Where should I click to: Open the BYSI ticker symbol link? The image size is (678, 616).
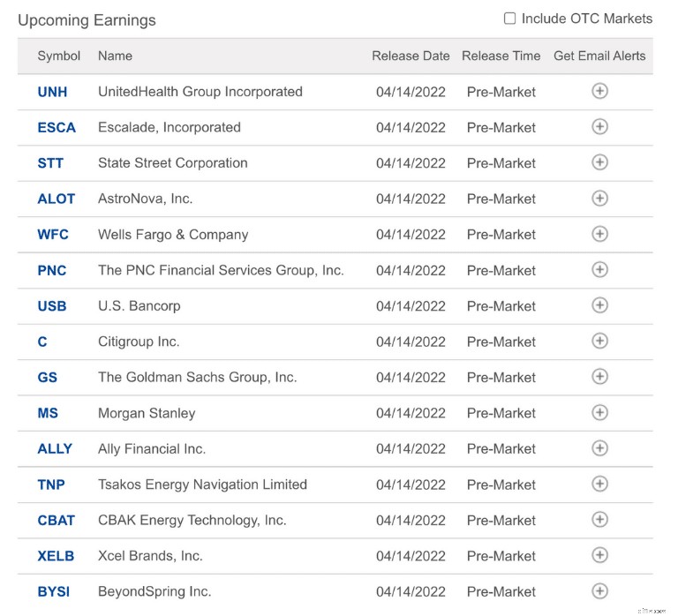pos(54,592)
